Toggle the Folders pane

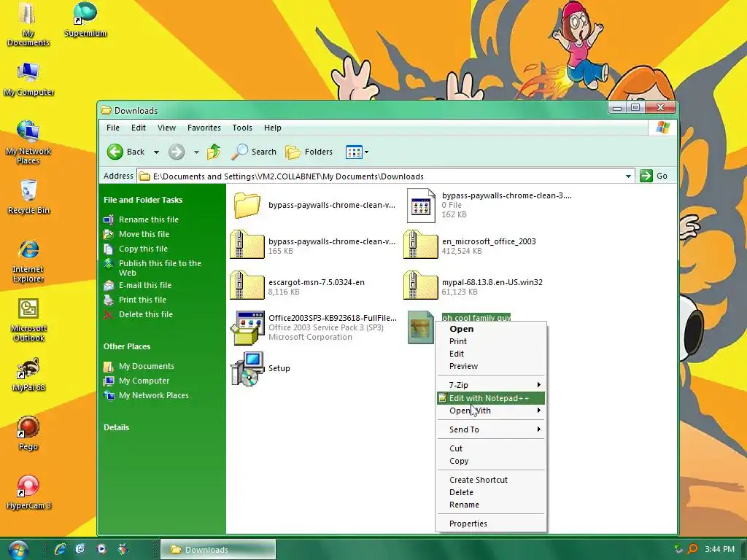coord(309,152)
